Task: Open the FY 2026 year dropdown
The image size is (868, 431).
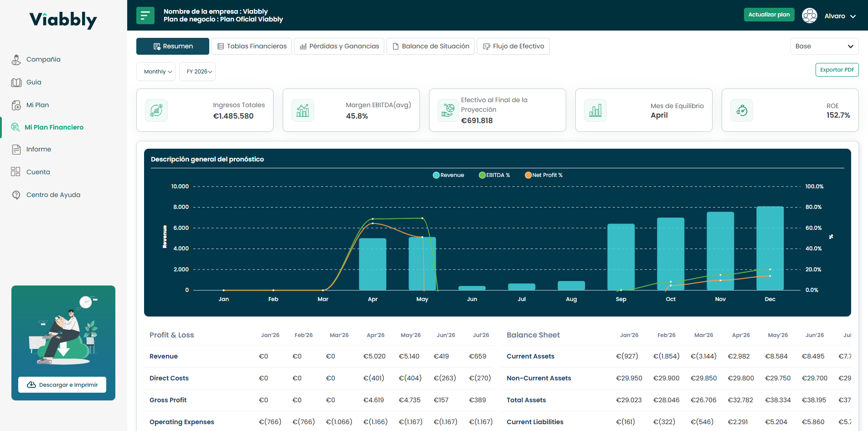Action: point(197,72)
